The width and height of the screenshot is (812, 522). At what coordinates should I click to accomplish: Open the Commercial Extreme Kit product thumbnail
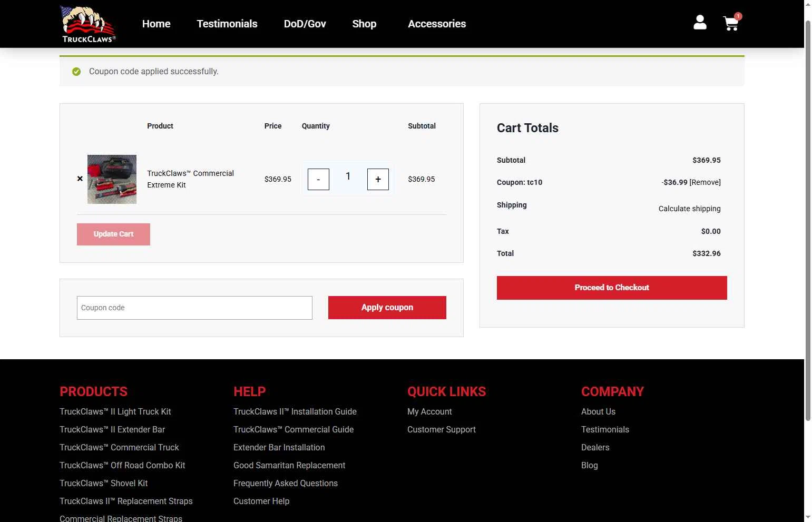(112, 179)
